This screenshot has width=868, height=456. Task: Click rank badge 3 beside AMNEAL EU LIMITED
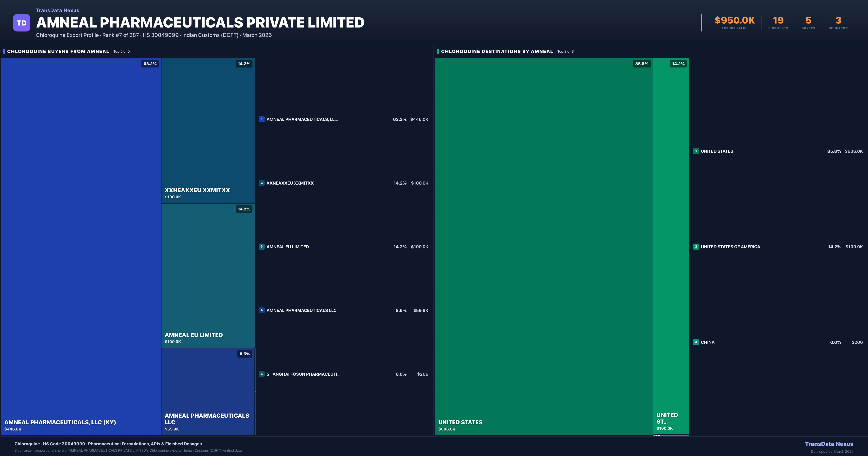pos(261,247)
